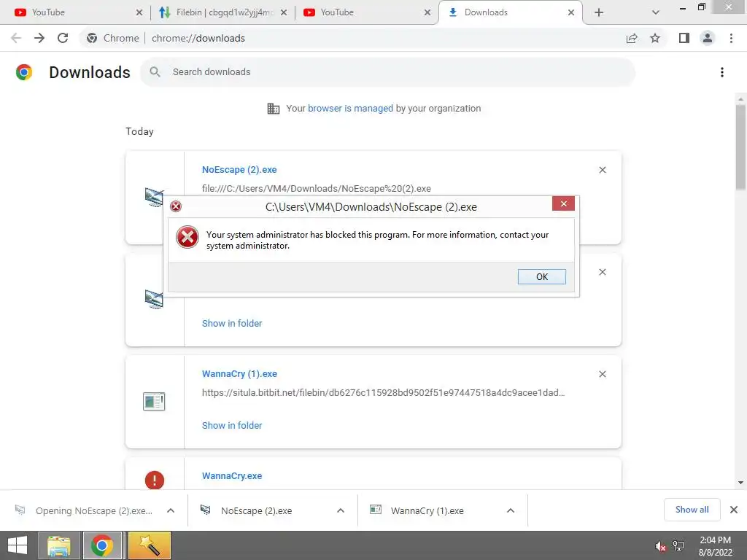
Task: Focus the Search downloads field
Action: [x=387, y=72]
